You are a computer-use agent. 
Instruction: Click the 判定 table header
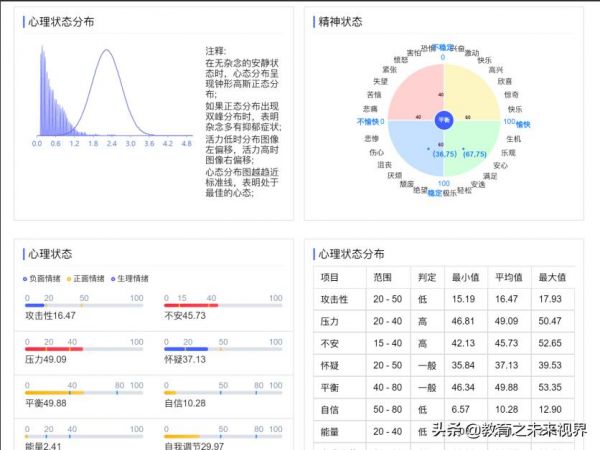(427, 277)
